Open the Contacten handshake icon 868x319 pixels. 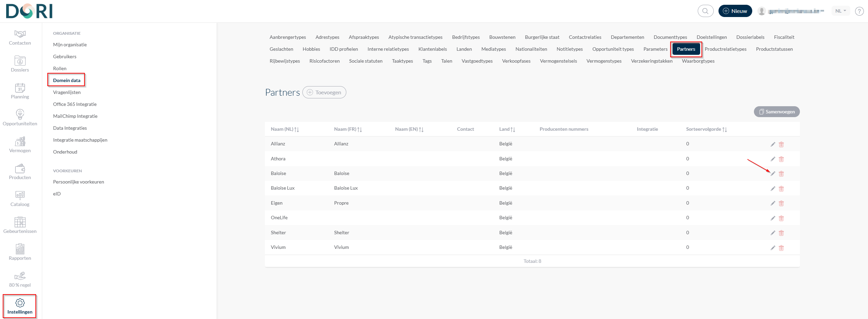[x=20, y=34]
